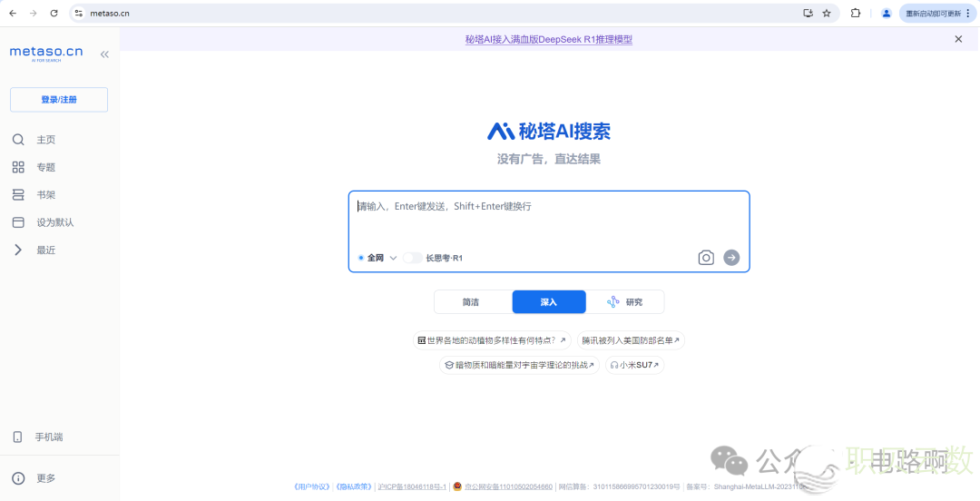This screenshot has height=501, width=980.
Task: Open the Chrome profile avatar
Action: coord(886,13)
